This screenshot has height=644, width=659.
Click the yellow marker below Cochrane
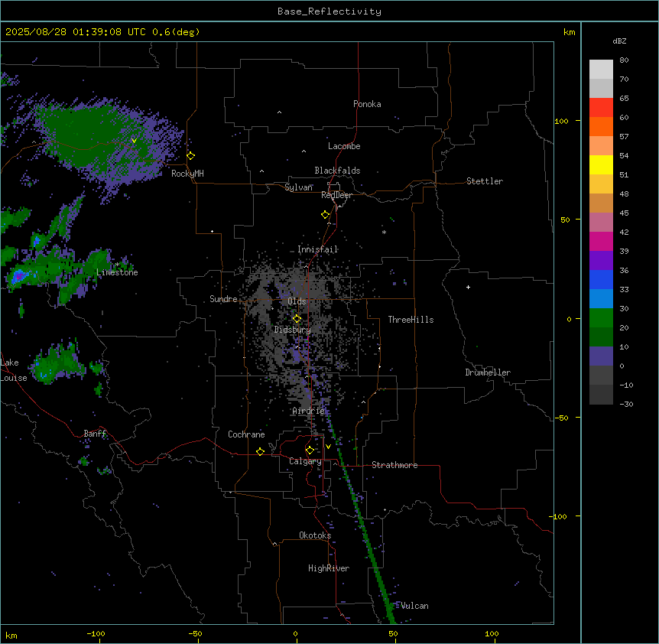coord(260,451)
